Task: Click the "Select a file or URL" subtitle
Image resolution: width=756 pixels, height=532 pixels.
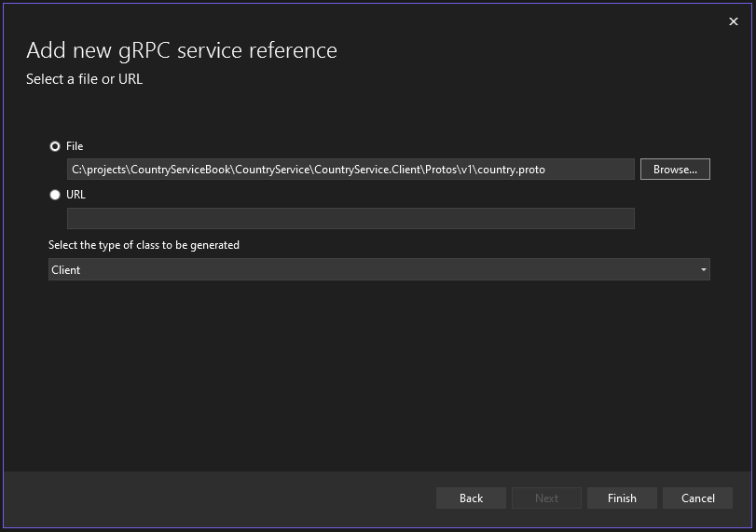Action: [x=84, y=79]
